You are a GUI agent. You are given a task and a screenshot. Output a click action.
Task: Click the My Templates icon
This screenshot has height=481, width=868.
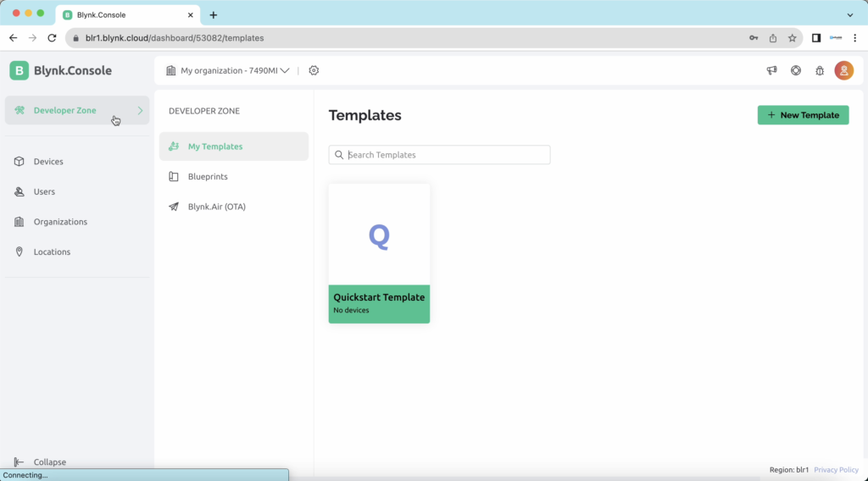(174, 147)
